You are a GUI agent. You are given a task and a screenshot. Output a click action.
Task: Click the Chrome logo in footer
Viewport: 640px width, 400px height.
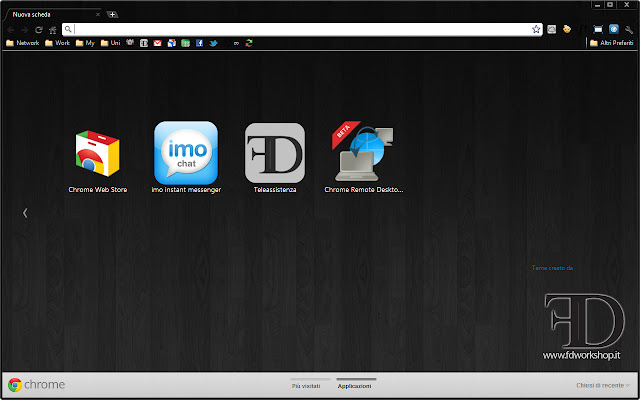pyautogui.click(x=36, y=384)
